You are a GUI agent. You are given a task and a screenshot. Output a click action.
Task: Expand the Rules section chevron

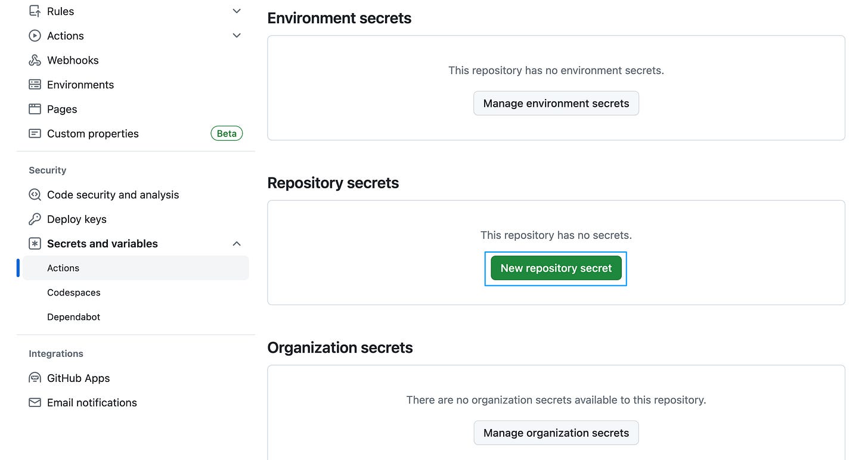[237, 11]
